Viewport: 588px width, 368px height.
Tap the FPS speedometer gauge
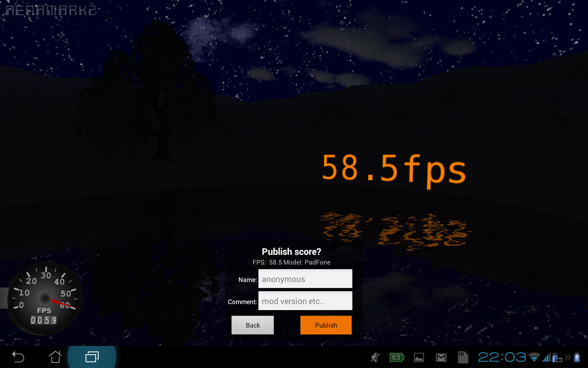point(45,298)
